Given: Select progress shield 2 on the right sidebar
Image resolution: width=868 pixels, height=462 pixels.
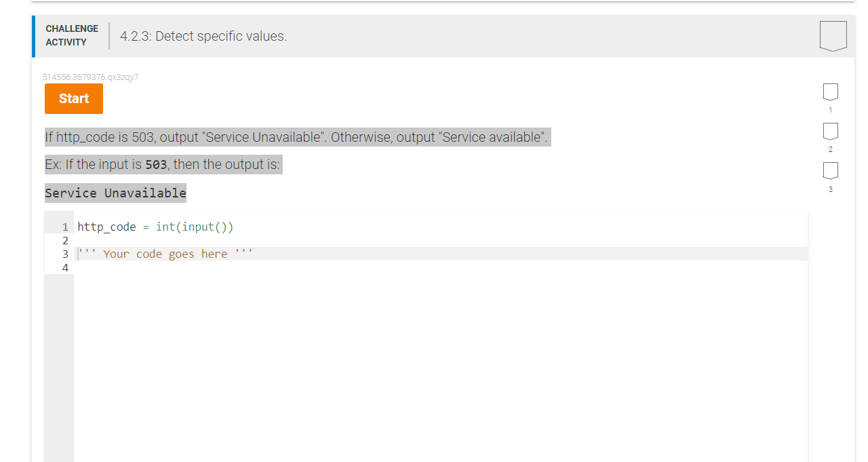Looking at the screenshot, I should coord(830,131).
